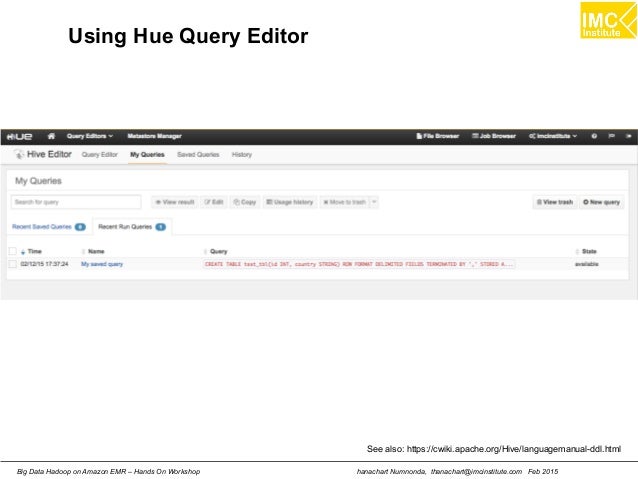Click the CREATE TABLE query text

click(359, 264)
